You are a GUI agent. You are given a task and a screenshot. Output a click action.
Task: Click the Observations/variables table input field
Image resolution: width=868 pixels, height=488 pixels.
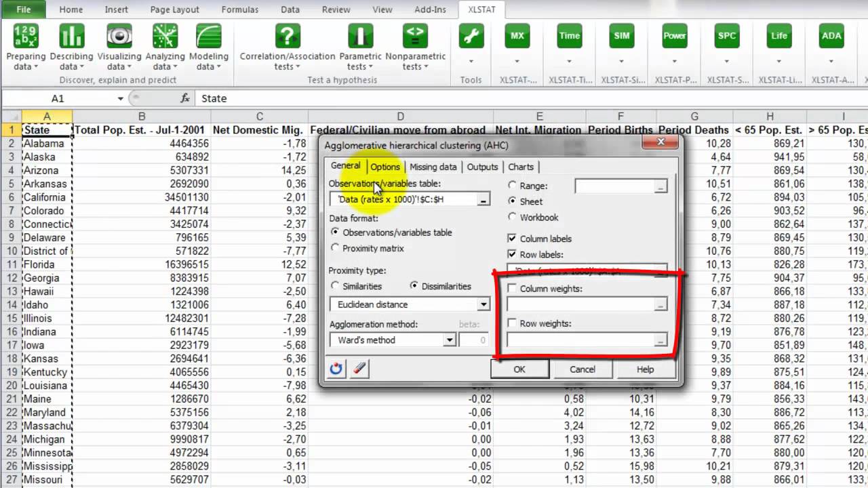tap(402, 199)
